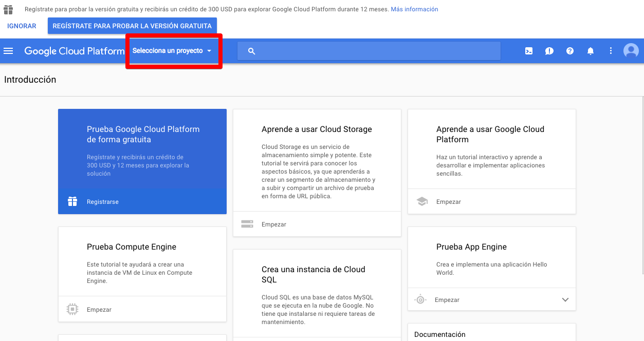Show notifications with the bell icon
This screenshot has height=341, width=644.
coord(590,51)
